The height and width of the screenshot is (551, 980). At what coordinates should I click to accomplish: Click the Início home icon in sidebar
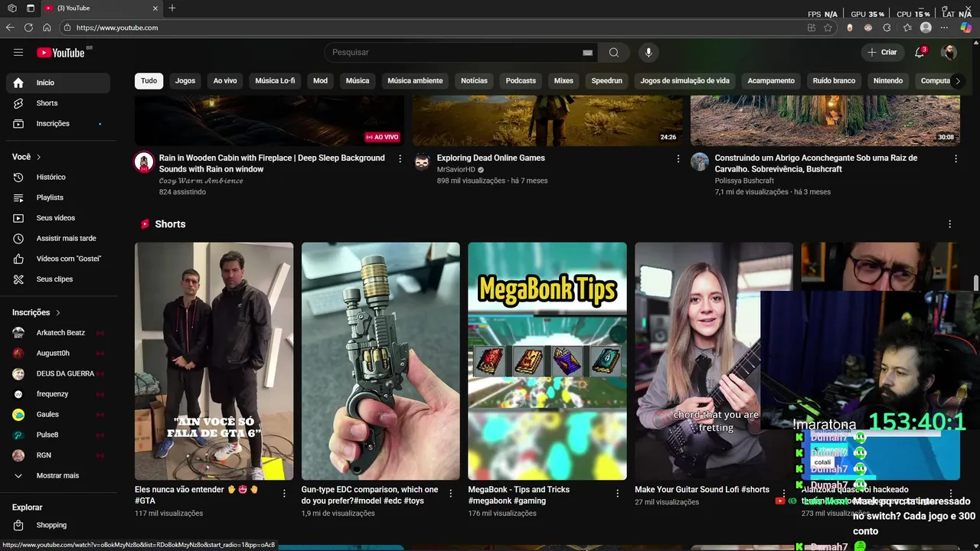pyautogui.click(x=18, y=83)
